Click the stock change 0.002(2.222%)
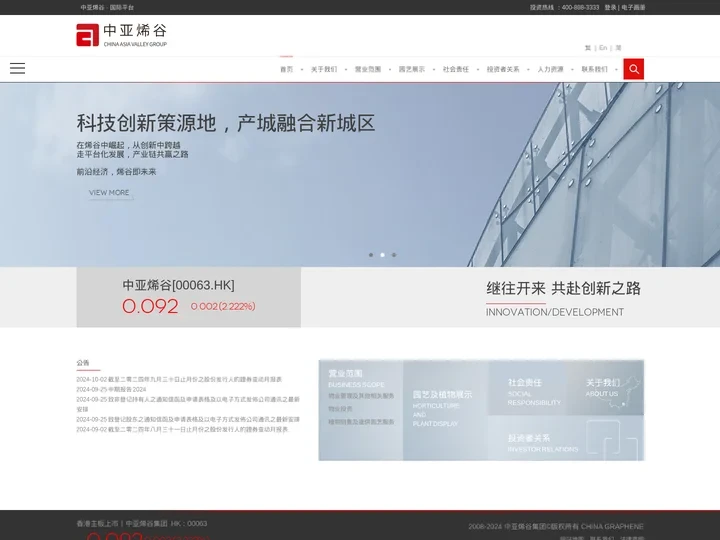The image size is (720, 540). click(223, 306)
